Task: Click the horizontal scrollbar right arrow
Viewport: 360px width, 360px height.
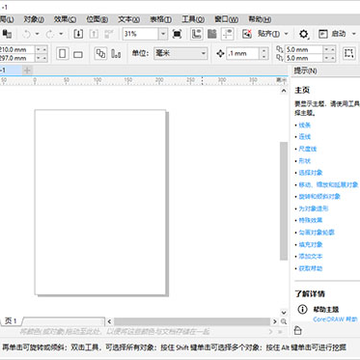Action: pyautogui.click(x=275, y=322)
